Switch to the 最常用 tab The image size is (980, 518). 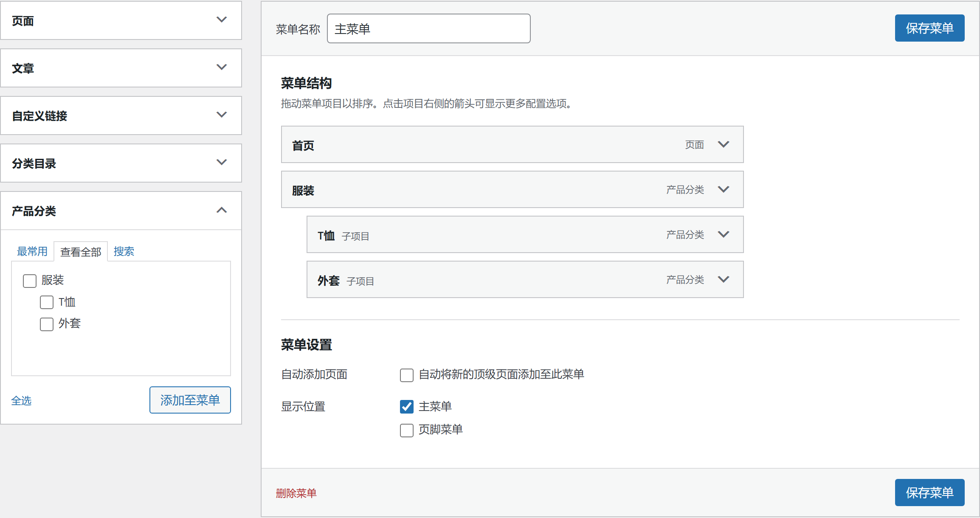32,251
